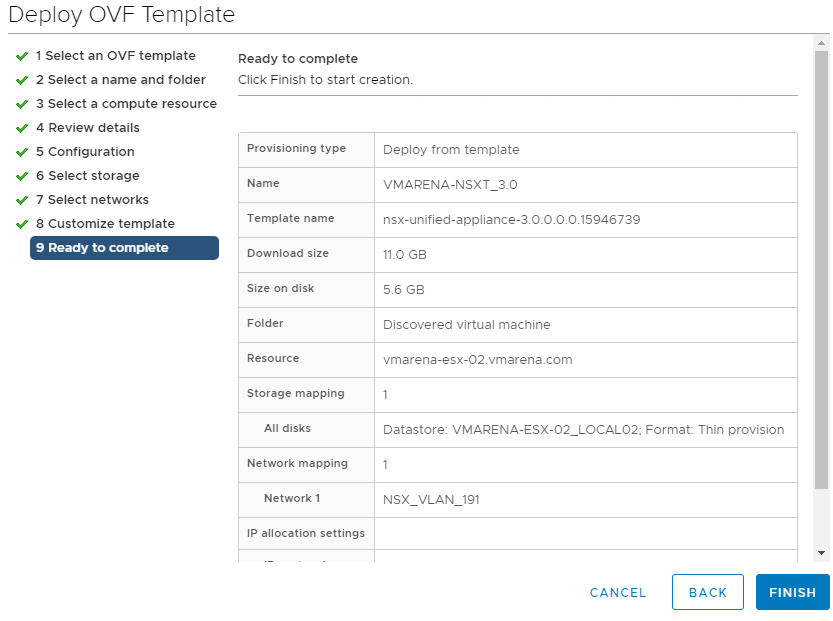The height and width of the screenshot is (621, 833).
Task: Click resource vmarena-esx-02.vmarena.com
Action: tap(478, 360)
